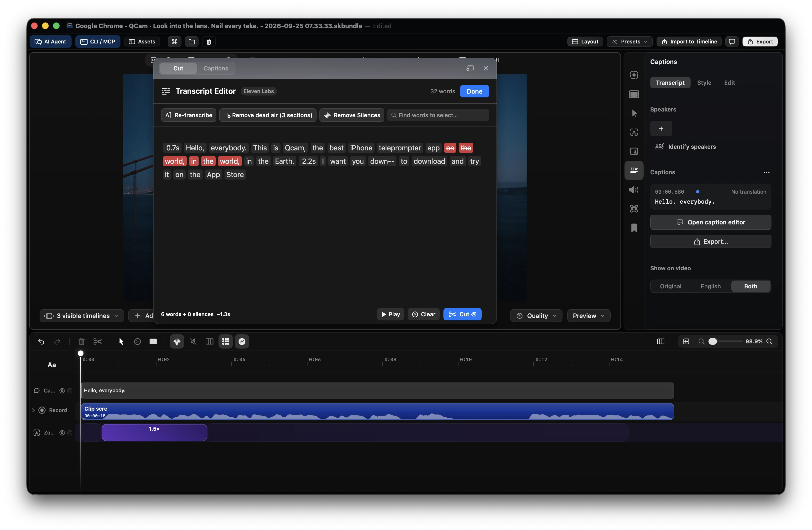Click the undo arrow in timeline toolbar

click(41, 341)
